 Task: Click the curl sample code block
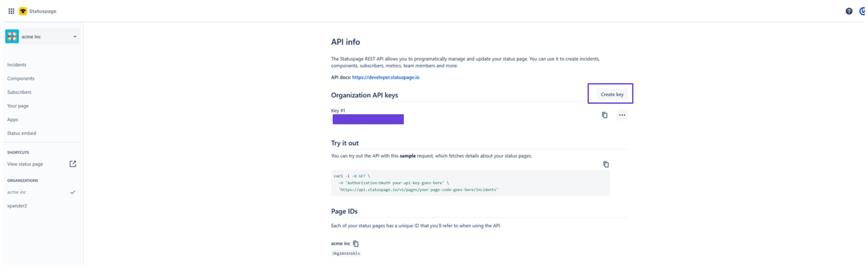click(x=470, y=183)
